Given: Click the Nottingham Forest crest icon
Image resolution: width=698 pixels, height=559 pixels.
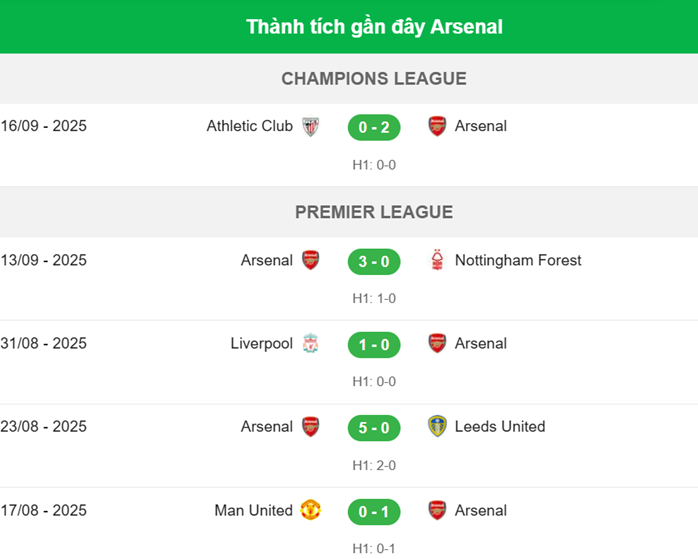Looking at the screenshot, I should coord(437,261).
